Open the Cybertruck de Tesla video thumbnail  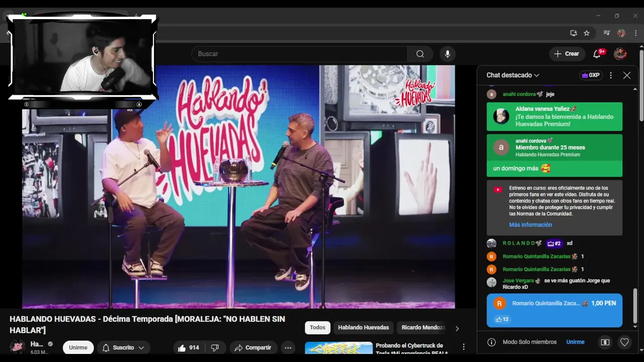click(339, 348)
